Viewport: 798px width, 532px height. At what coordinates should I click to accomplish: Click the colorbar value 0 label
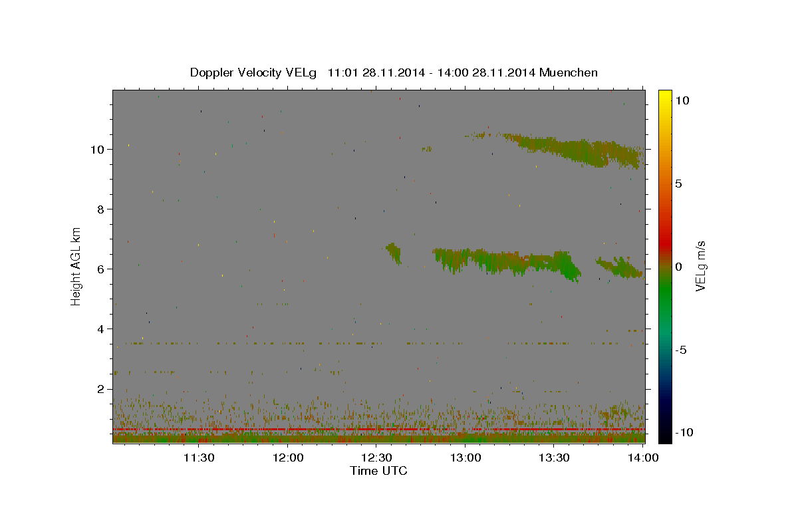[x=678, y=266]
